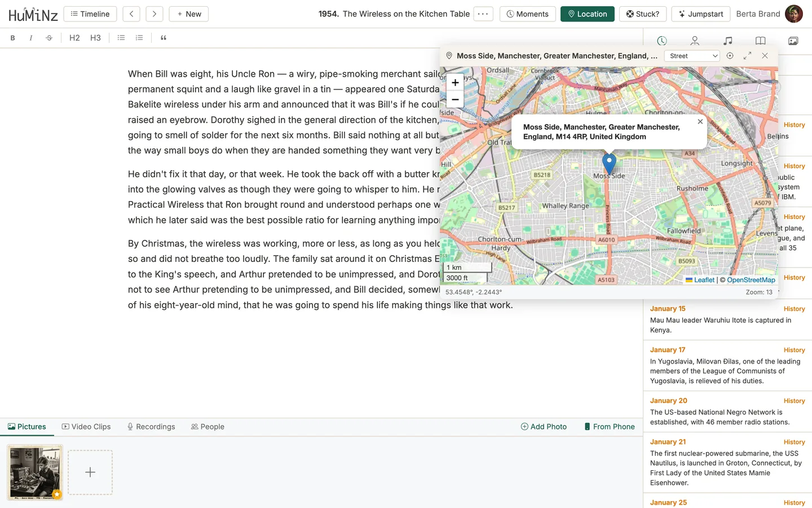
Task: Open the photos panel icon in sidebar
Action: 793,41
